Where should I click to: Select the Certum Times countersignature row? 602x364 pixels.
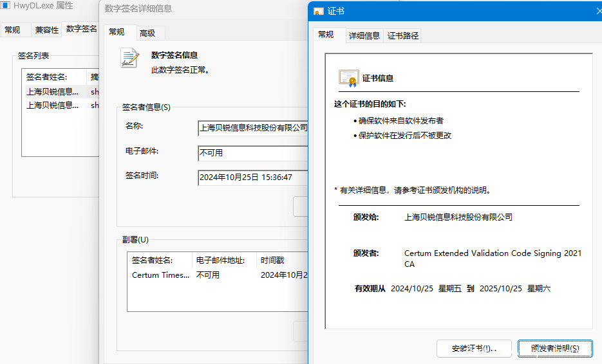click(x=218, y=275)
